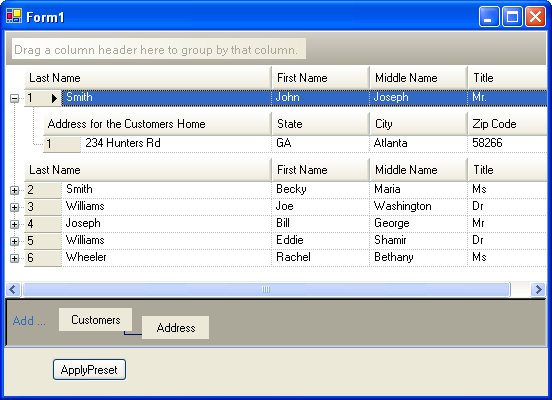The width and height of the screenshot is (552, 400).
Task: Select cell Joe
Action: pyautogui.click(x=321, y=207)
